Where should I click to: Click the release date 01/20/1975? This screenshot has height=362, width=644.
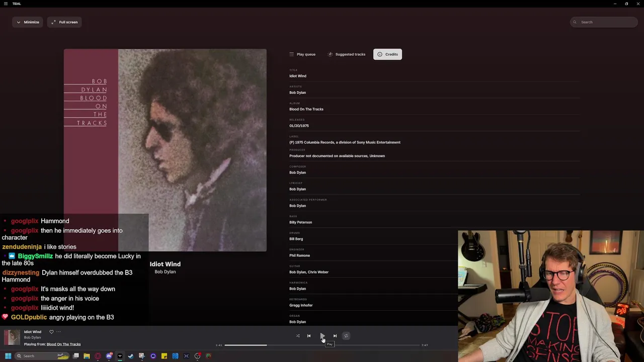[x=299, y=126]
